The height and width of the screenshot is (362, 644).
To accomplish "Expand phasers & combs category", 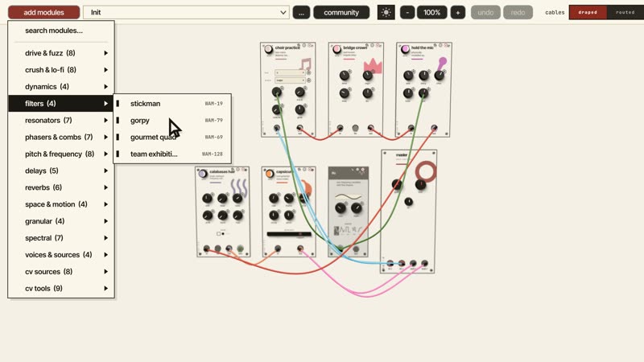I will pos(61,137).
